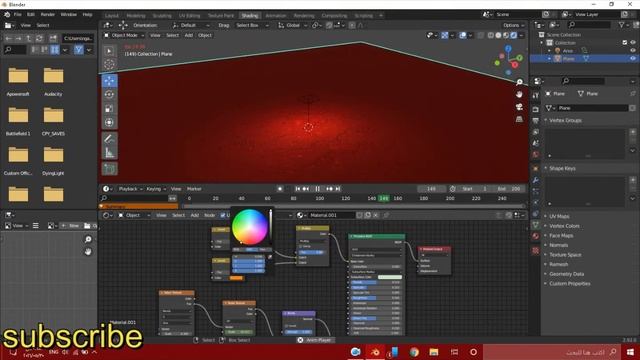640x360 pixels.
Task: Toggle material preview shading mode
Action: (506, 36)
